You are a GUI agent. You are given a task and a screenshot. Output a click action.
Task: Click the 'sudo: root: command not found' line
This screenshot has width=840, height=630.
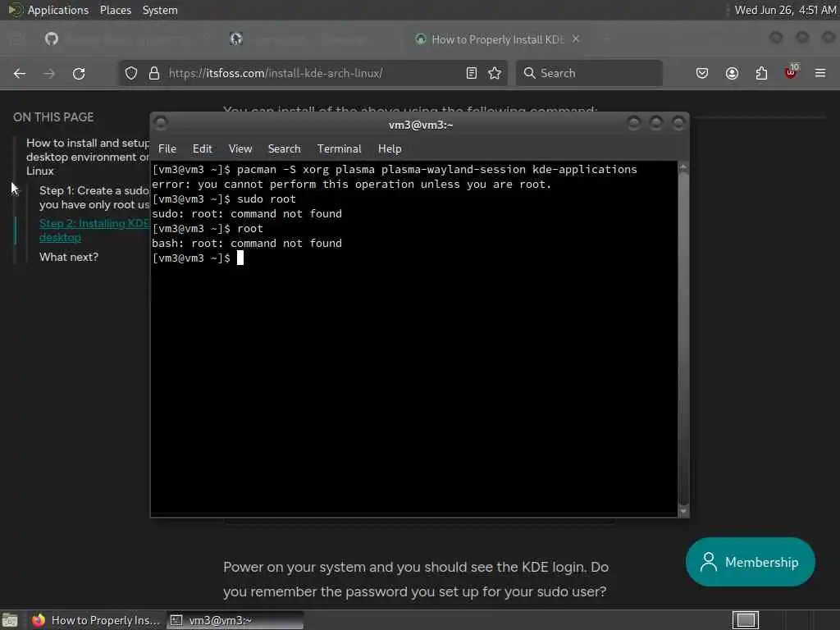(x=247, y=214)
